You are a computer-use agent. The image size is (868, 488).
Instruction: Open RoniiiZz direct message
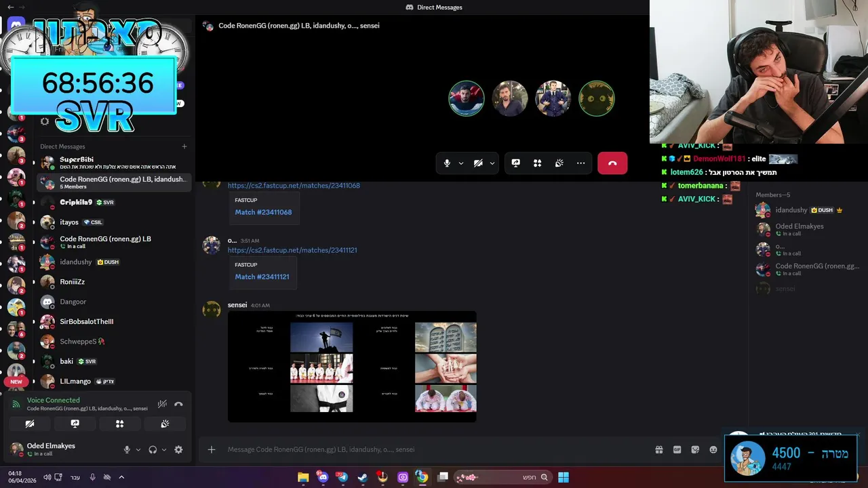(113, 282)
